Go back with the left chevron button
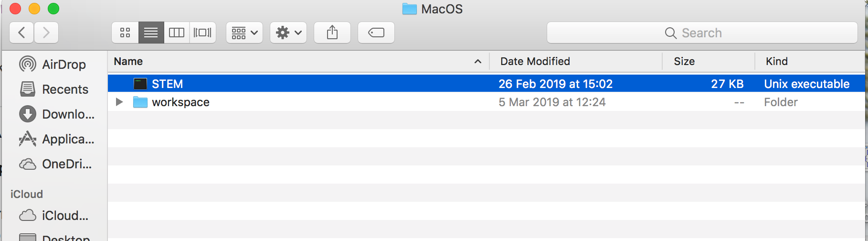The width and height of the screenshot is (868, 241). pyautogui.click(x=21, y=33)
